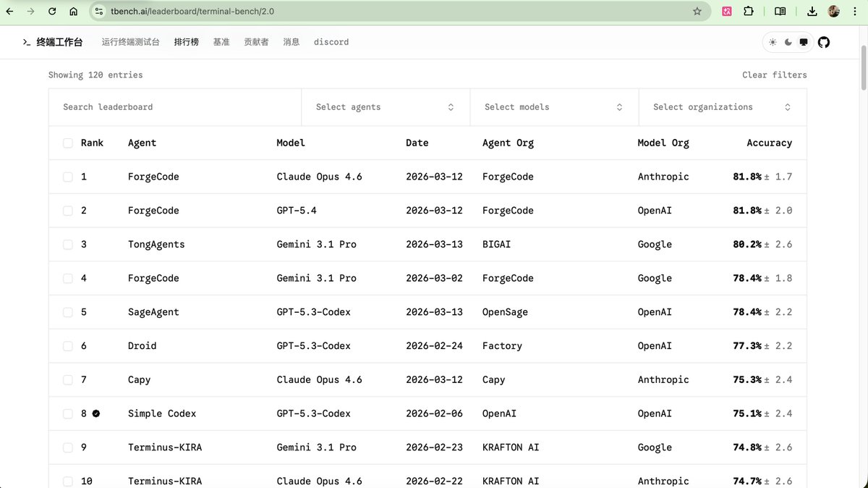Show downloads with the download icon
Image resolution: width=868 pixels, height=488 pixels.
coord(812,12)
